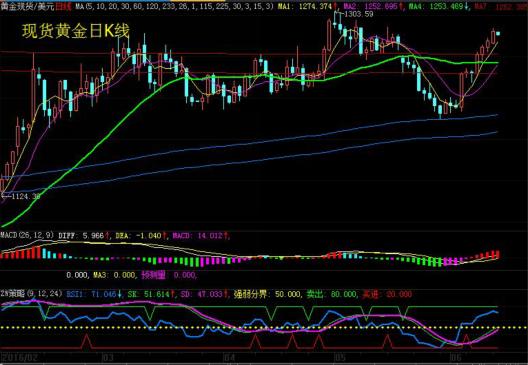Screen dimensions: 528x365
Task: Click the RSI1 71.046 value
Action: point(94,294)
